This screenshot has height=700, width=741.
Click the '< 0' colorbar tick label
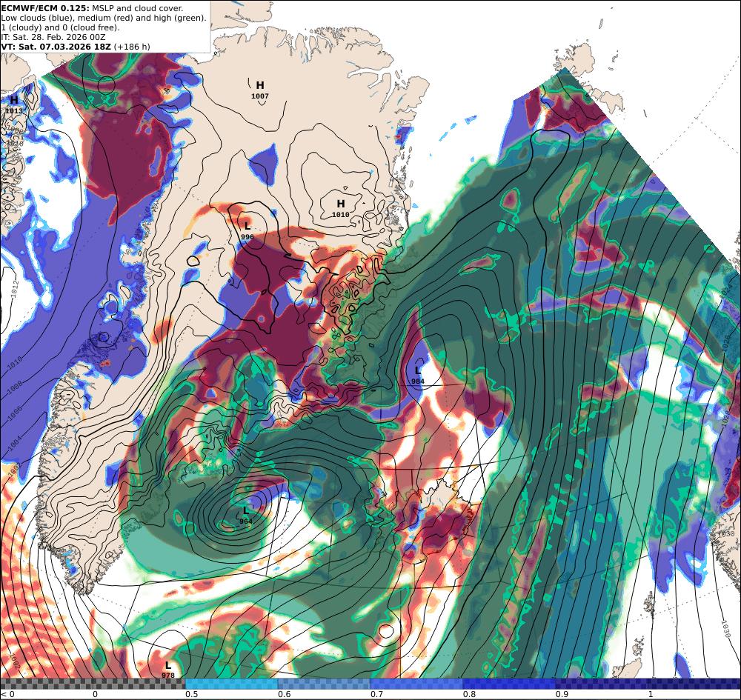[x=7, y=694]
